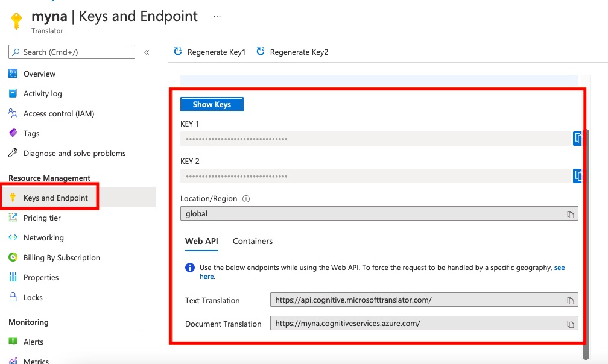Copy the Text Translation endpoint URL
The width and height of the screenshot is (608, 364).
(571, 301)
